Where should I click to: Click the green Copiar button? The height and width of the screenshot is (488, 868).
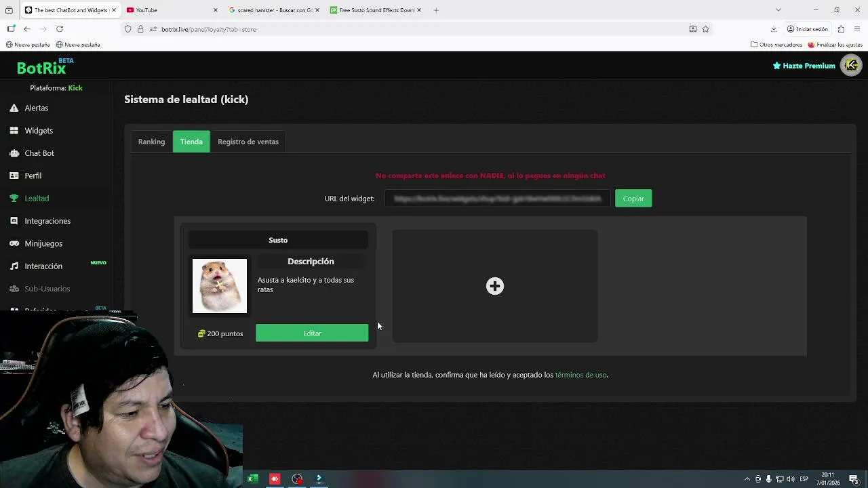633,199
